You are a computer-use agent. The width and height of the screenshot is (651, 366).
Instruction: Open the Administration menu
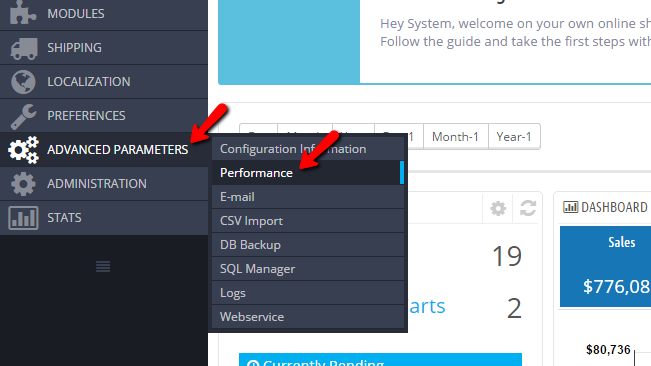coord(104,184)
